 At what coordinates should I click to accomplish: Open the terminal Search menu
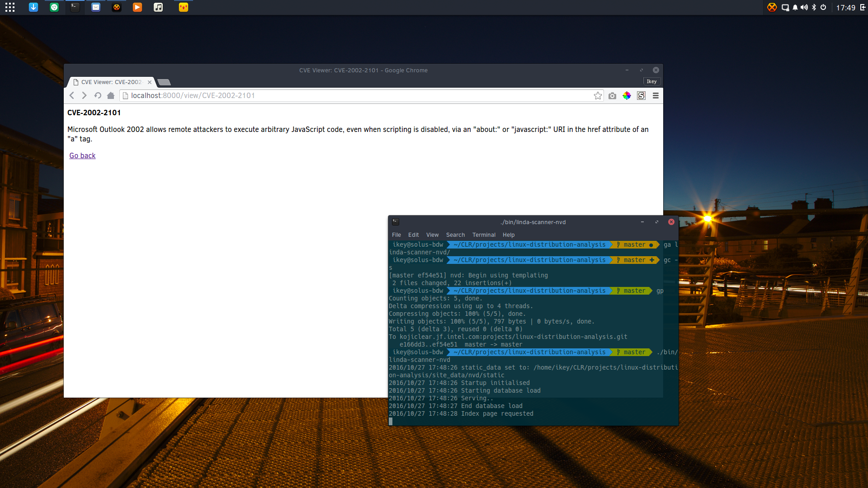455,235
